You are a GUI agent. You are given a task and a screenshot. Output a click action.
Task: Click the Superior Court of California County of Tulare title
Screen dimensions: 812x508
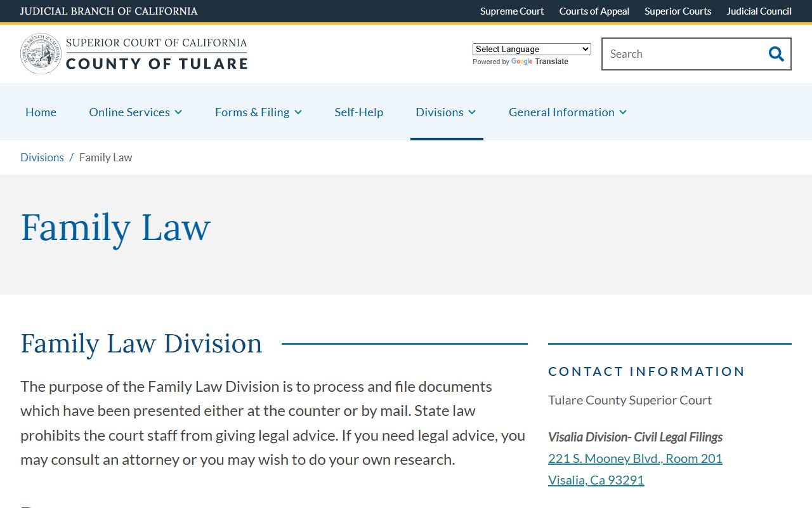[x=157, y=54]
